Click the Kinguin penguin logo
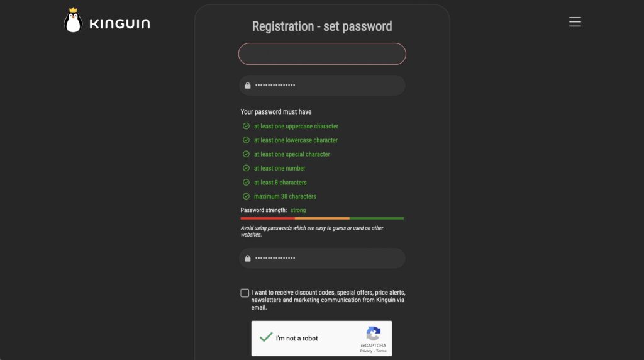644x360 pixels. (x=74, y=21)
